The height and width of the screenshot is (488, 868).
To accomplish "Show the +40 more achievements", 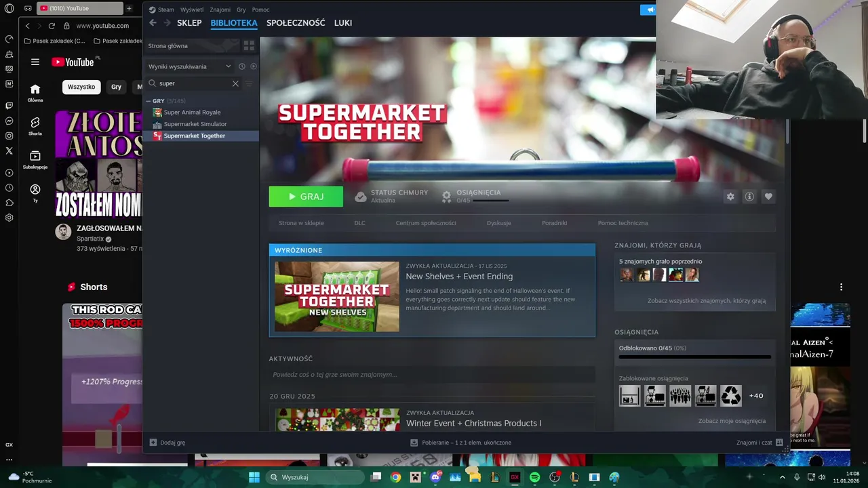I will [756, 396].
